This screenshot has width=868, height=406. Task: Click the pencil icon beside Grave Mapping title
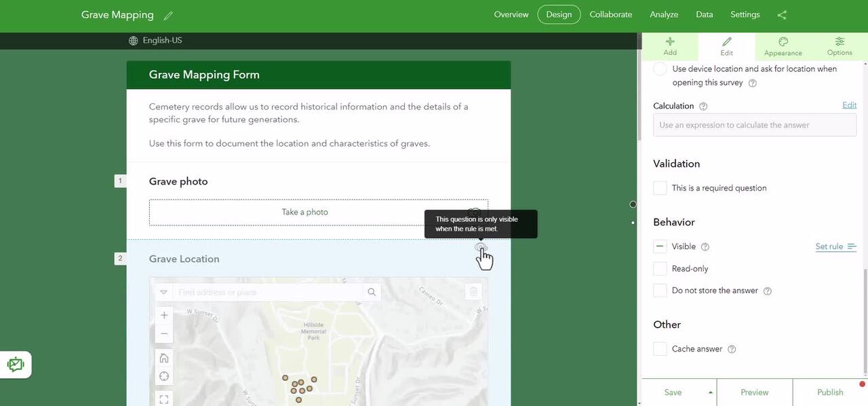click(168, 16)
